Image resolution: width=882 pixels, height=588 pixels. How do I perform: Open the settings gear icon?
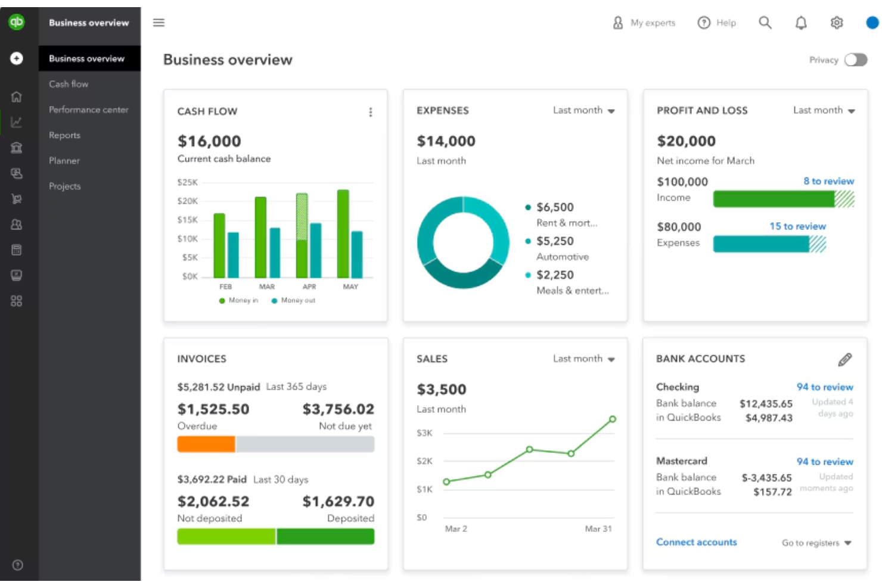click(837, 23)
